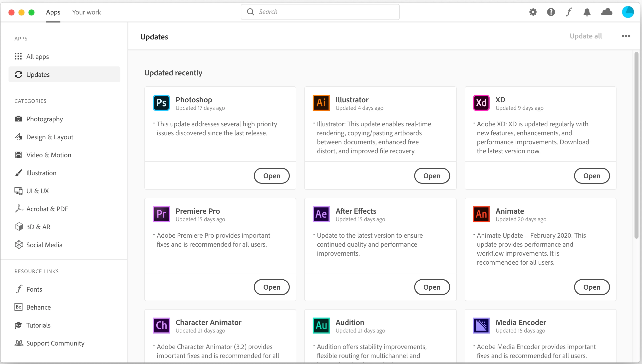Expand the three-dot more options menu
The width and height of the screenshot is (642, 364).
(626, 36)
